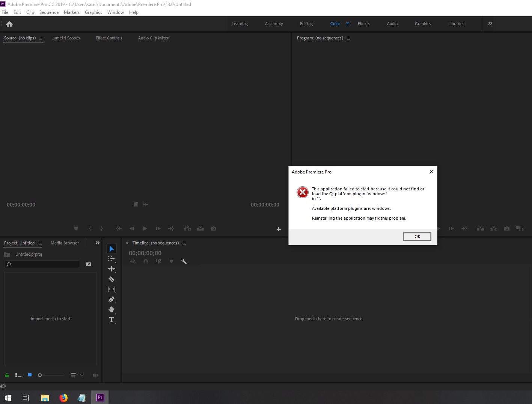Toggle Drag Video Only icon in Source monitor
The height and width of the screenshot is (404, 532).
coord(136,204)
